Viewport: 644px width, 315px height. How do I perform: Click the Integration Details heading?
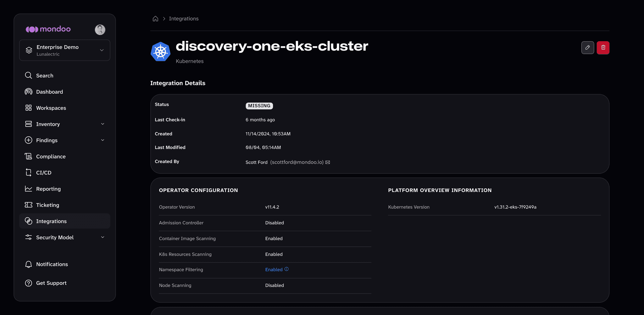coord(178,83)
